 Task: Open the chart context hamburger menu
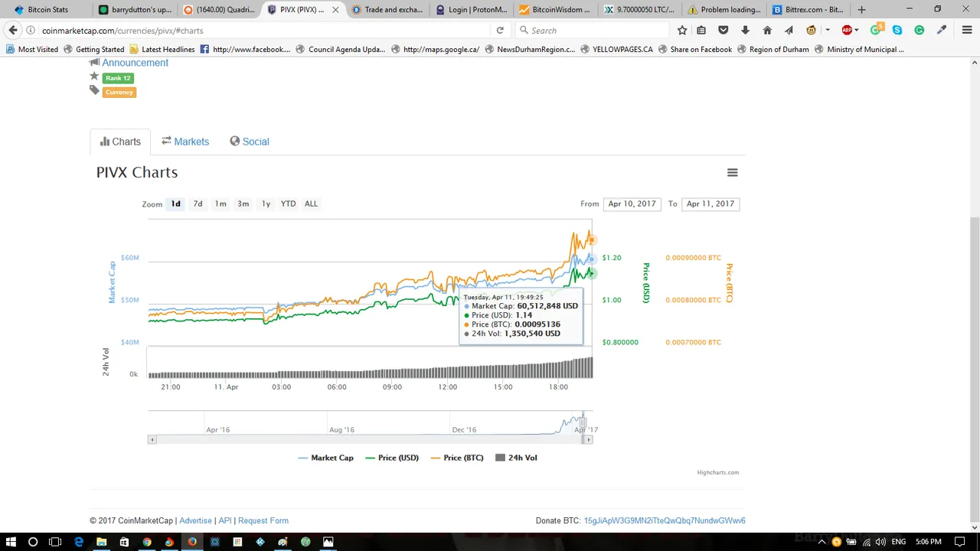[x=733, y=173]
